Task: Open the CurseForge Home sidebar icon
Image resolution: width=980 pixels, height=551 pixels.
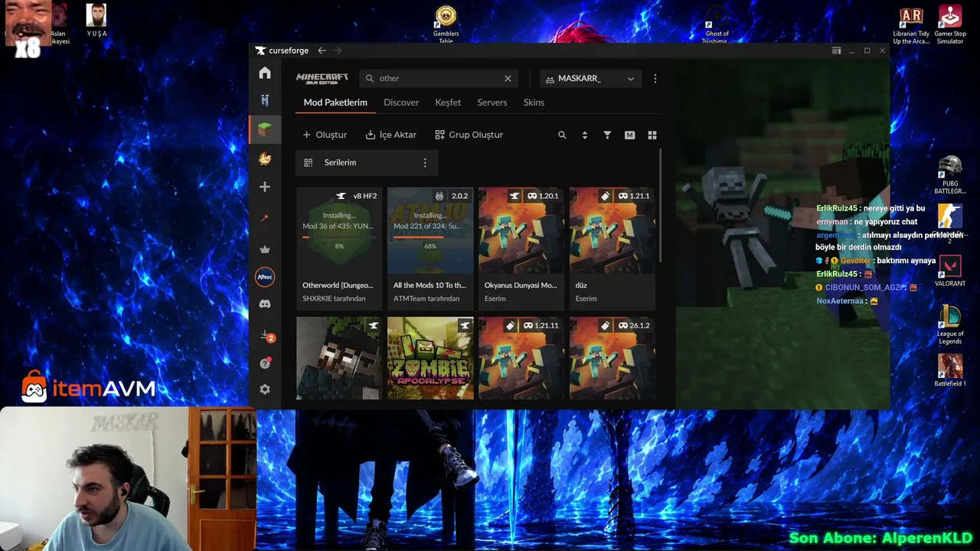Action: (x=265, y=73)
